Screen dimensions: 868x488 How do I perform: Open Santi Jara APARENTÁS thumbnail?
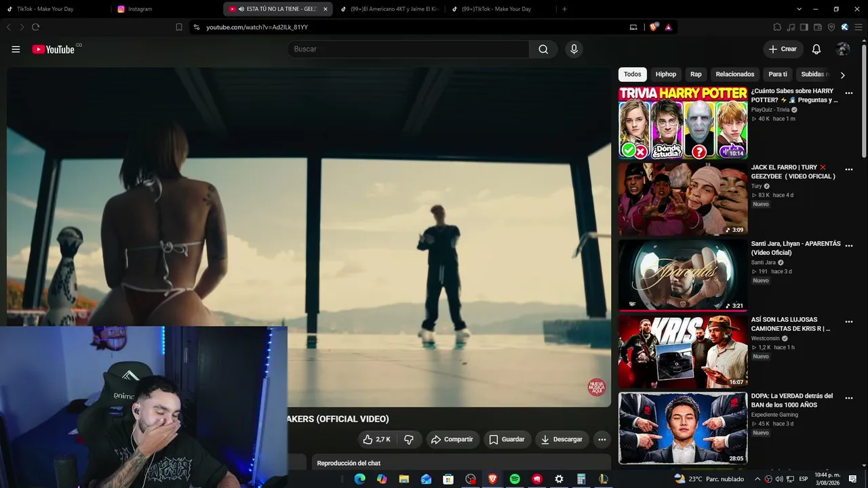pos(683,275)
